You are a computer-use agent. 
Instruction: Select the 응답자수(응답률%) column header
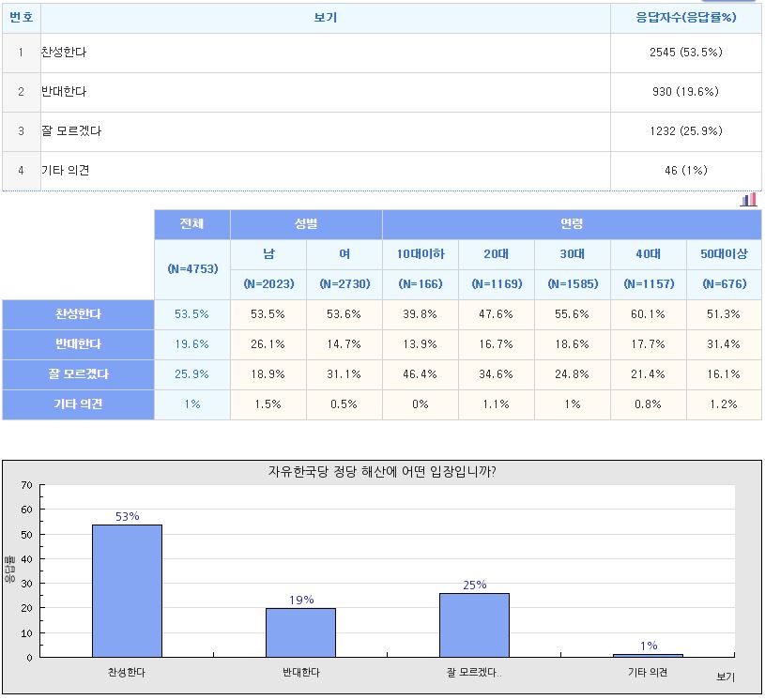686,18
